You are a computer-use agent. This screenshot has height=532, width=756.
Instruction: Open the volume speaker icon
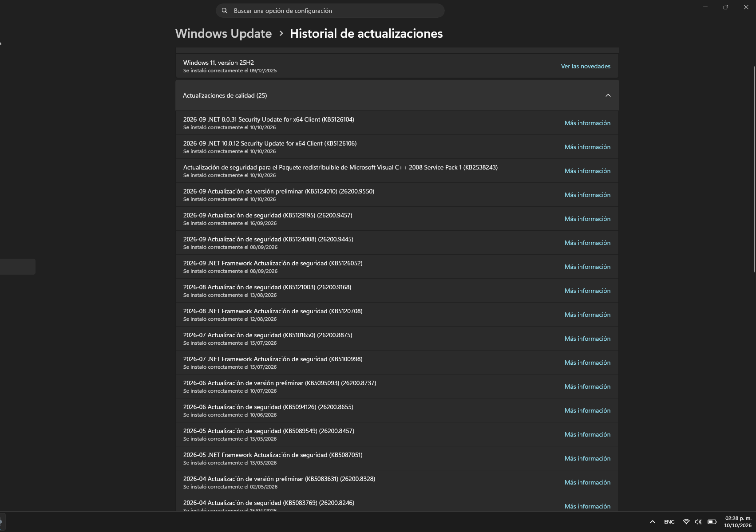pyautogui.click(x=698, y=522)
